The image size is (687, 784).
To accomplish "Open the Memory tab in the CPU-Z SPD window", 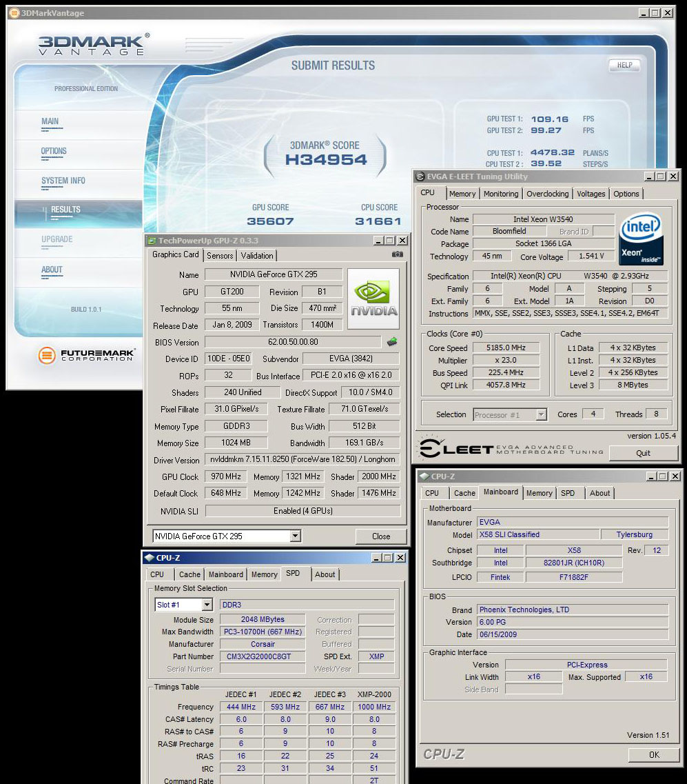I will [265, 574].
